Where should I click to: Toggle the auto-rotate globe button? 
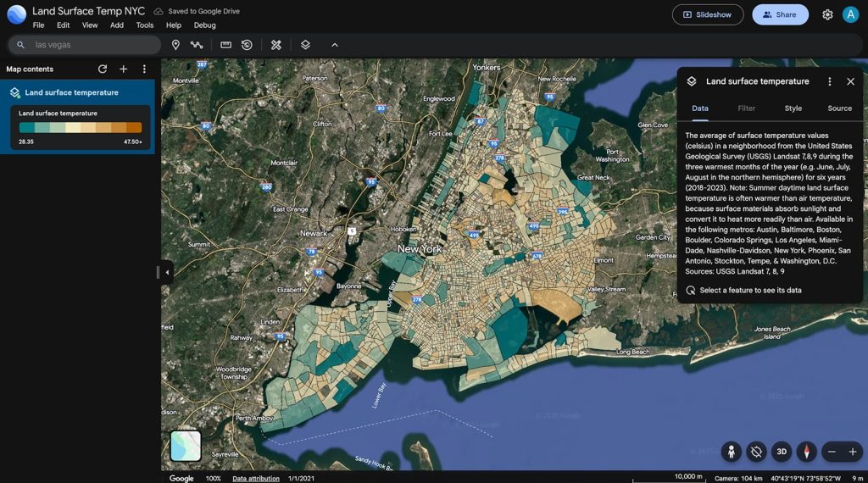(757, 452)
